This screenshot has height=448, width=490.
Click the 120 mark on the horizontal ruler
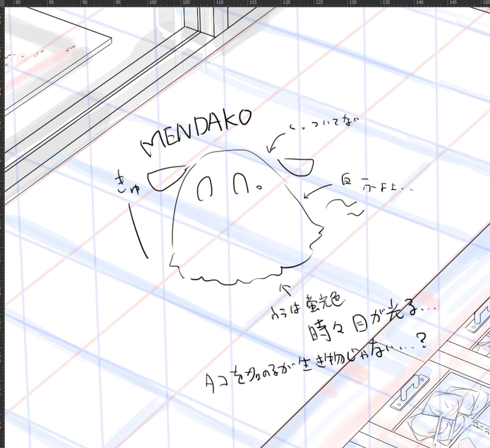pos(286,2)
